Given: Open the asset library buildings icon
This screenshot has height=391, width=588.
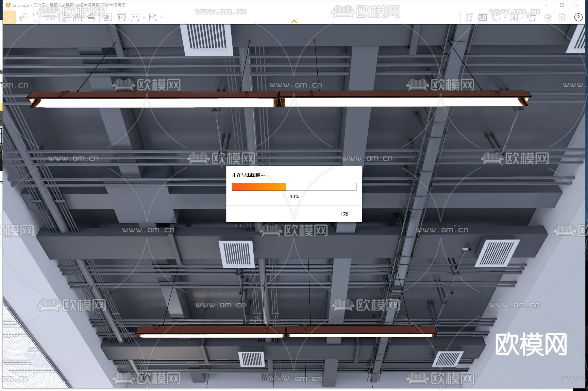Looking at the screenshot, I should [x=78, y=17].
